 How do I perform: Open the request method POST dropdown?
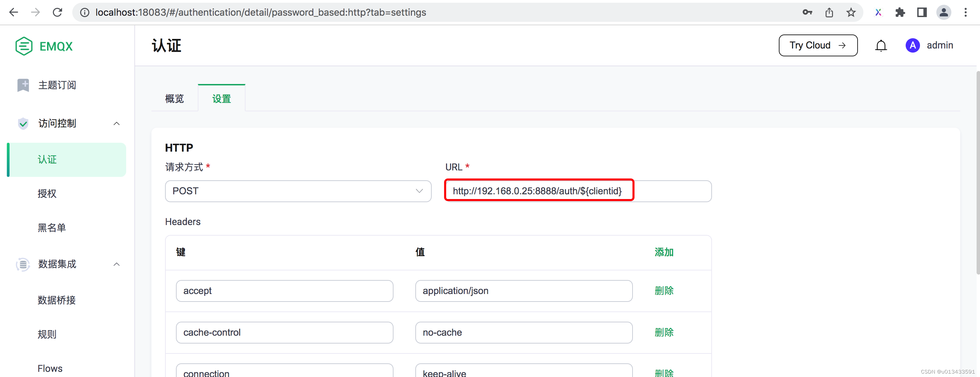[x=298, y=191]
